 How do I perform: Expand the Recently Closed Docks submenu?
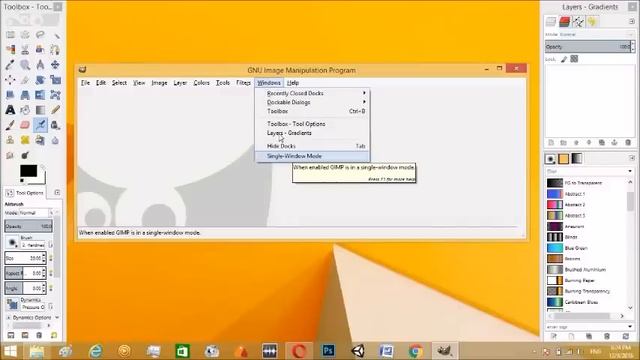pyautogui.click(x=313, y=93)
